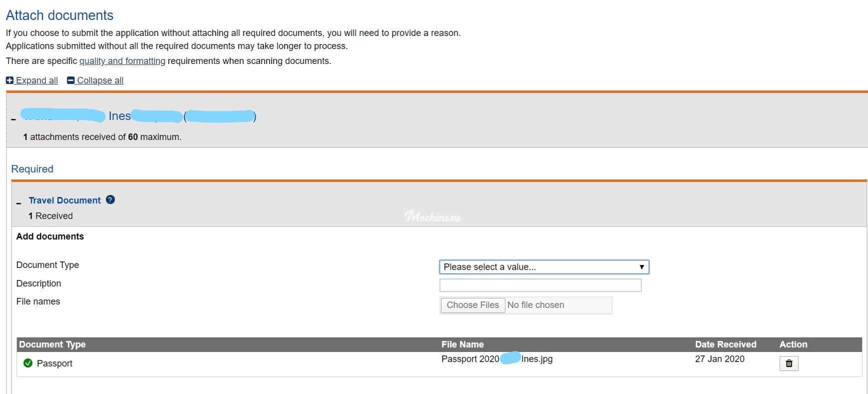The width and height of the screenshot is (868, 394).
Task: Click the Choose Files button
Action: (x=472, y=305)
